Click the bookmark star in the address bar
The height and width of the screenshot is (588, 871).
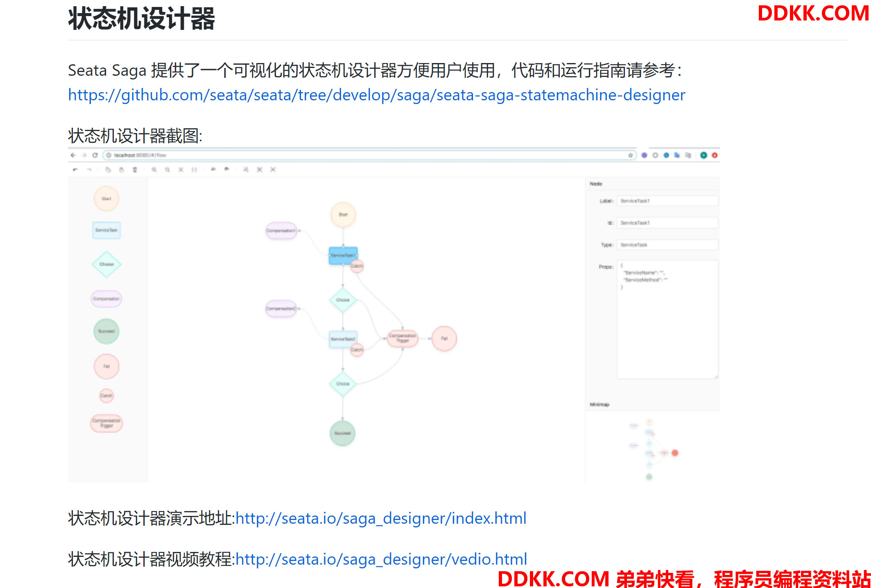(631, 155)
